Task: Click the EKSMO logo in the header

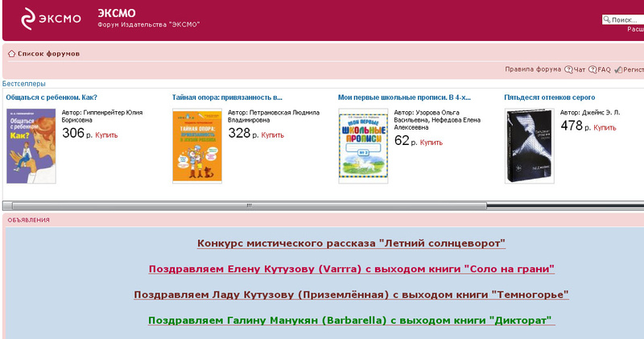Action: tap(51, 19)
